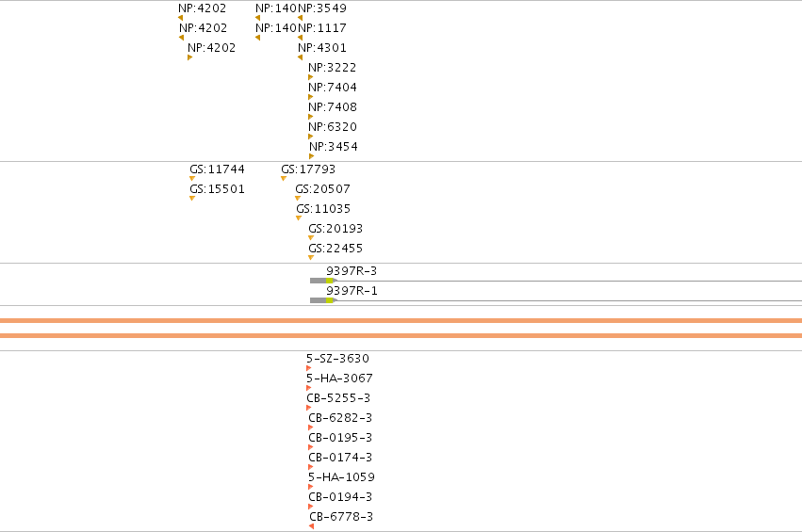Select the GS:20193 label text
This screenshot has height=532, width=802.
(x=336, y=229)
